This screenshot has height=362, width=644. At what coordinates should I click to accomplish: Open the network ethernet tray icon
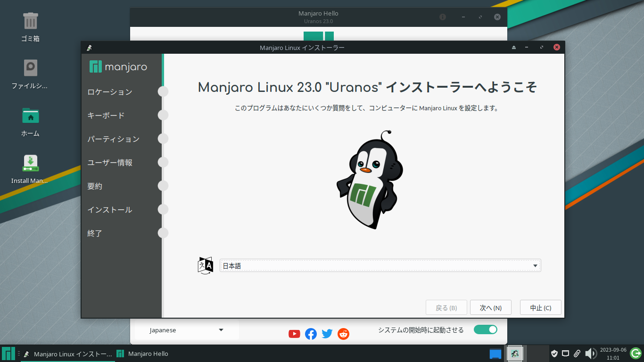(x=566, y=354)
